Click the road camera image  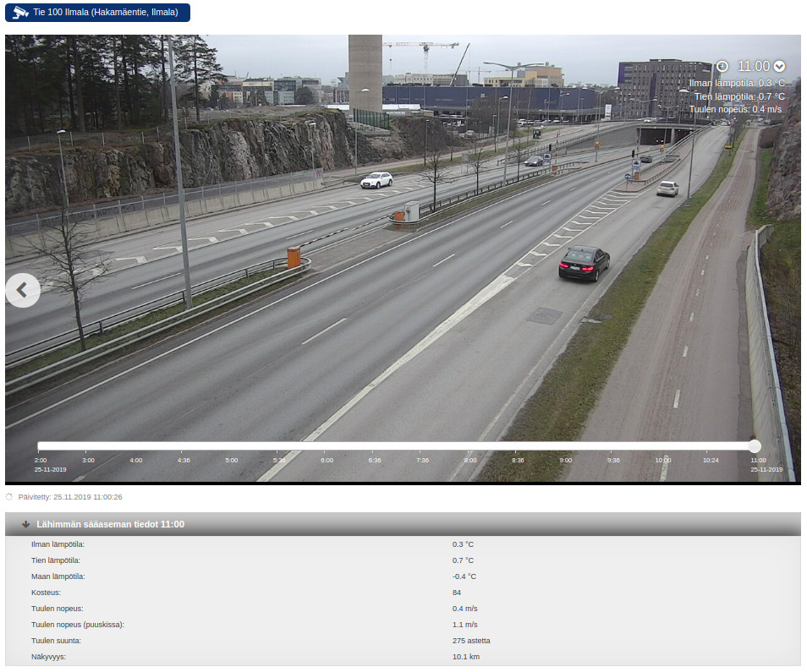[403, 254]
